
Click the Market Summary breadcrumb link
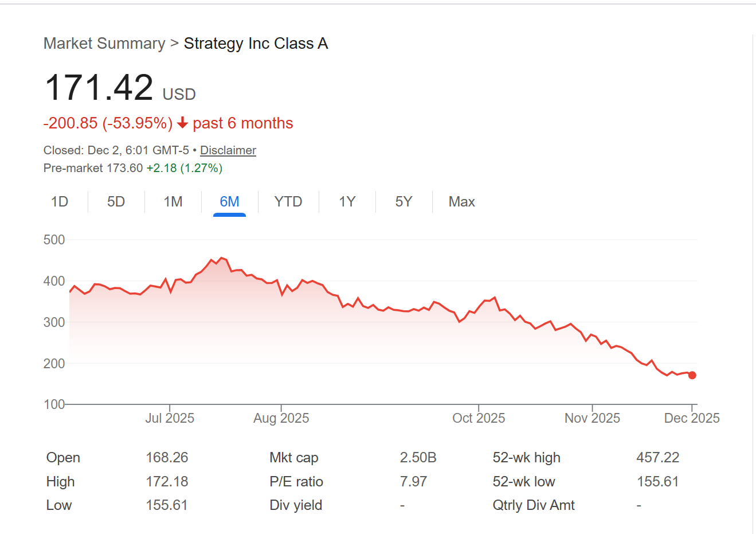[104, 44]
